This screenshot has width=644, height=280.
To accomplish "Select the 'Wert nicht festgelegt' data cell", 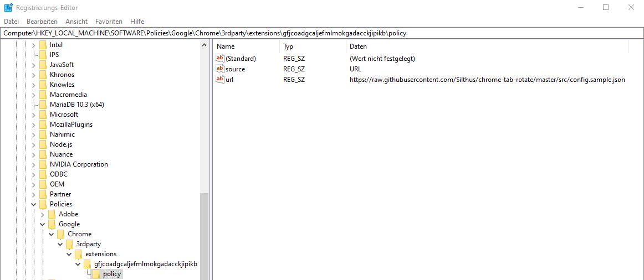I will [x=382, y=59].
